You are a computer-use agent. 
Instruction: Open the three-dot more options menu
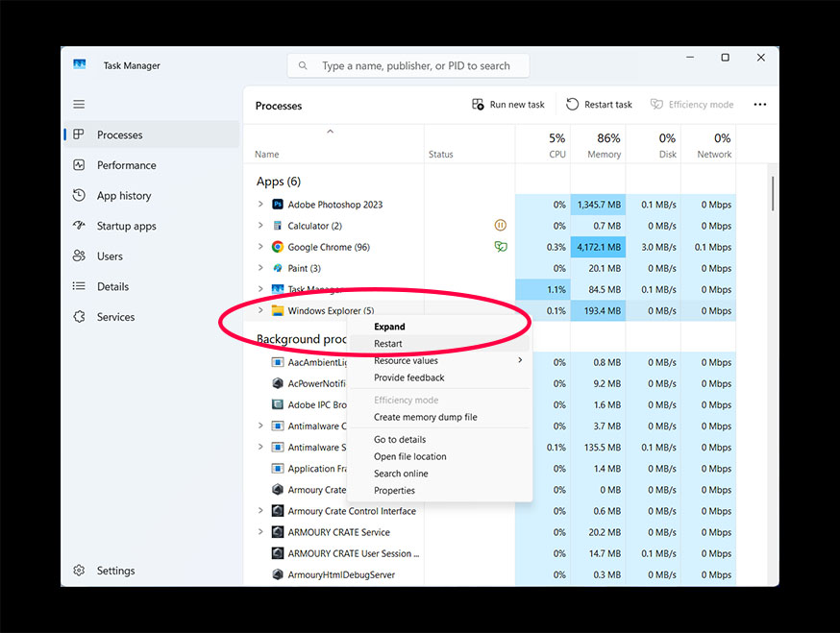click(759, 105)
